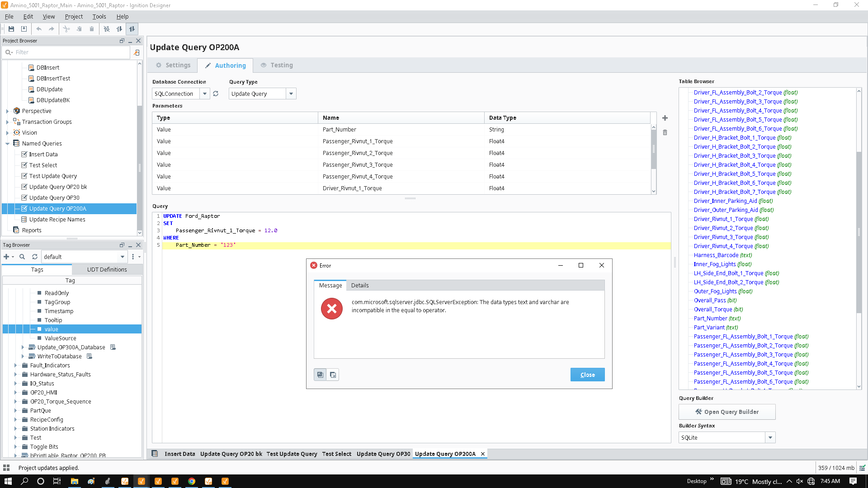Select the Comm Read/Write mode toolbar icon

tap(132, 29)
